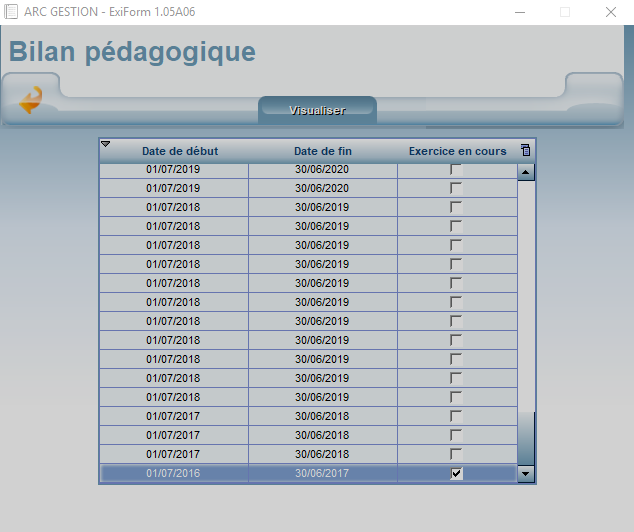Click the table's vertical scrollbar thumb

pyautogui.click(x=526, y=437)
